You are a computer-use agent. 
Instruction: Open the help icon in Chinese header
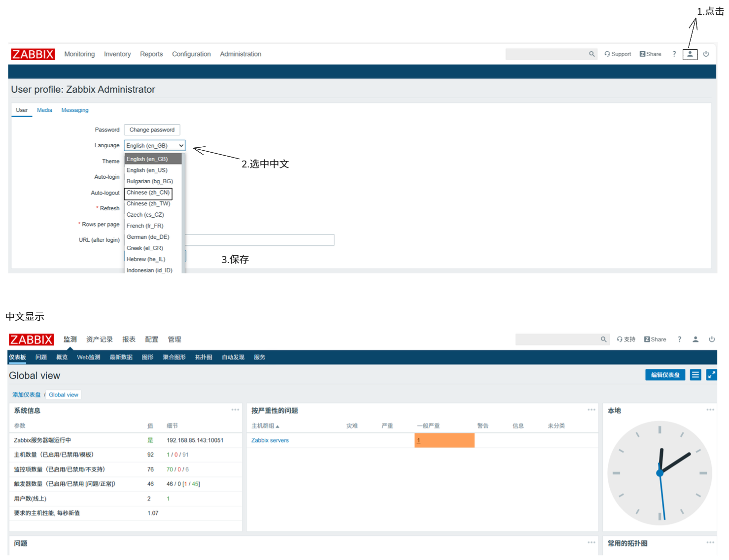[x=679, y=339]
